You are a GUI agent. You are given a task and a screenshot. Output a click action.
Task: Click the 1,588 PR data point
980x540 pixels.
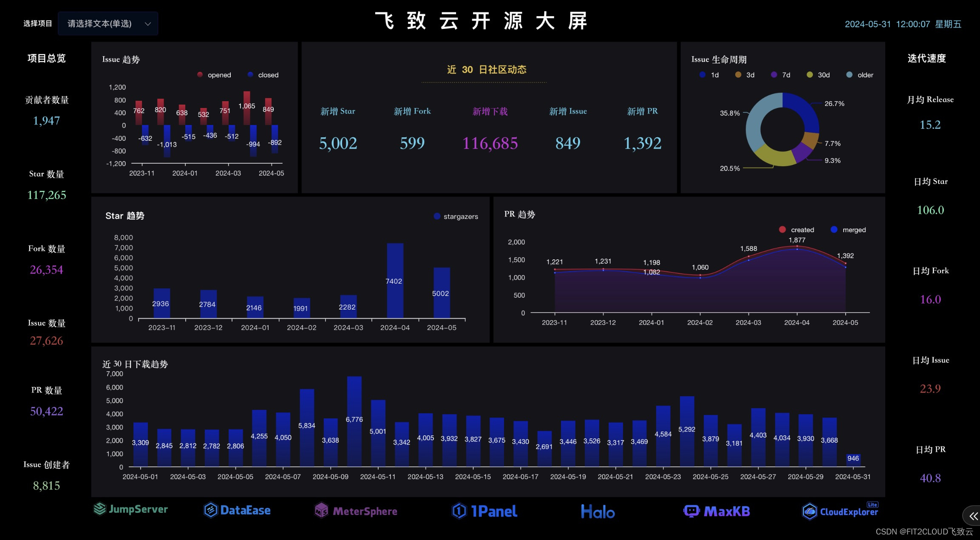(748, 256)
